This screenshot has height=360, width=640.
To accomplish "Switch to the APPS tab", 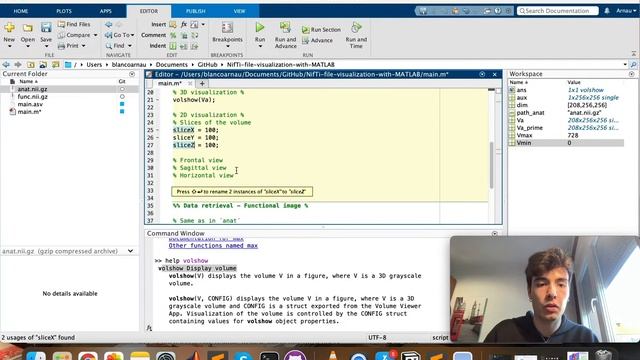I will coord(106,11).
